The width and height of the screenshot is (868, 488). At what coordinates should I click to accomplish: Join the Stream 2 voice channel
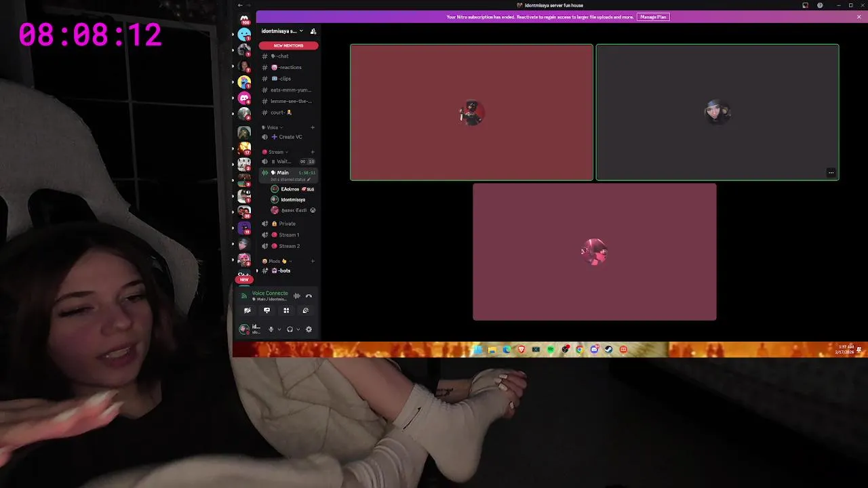pos(288,246)
